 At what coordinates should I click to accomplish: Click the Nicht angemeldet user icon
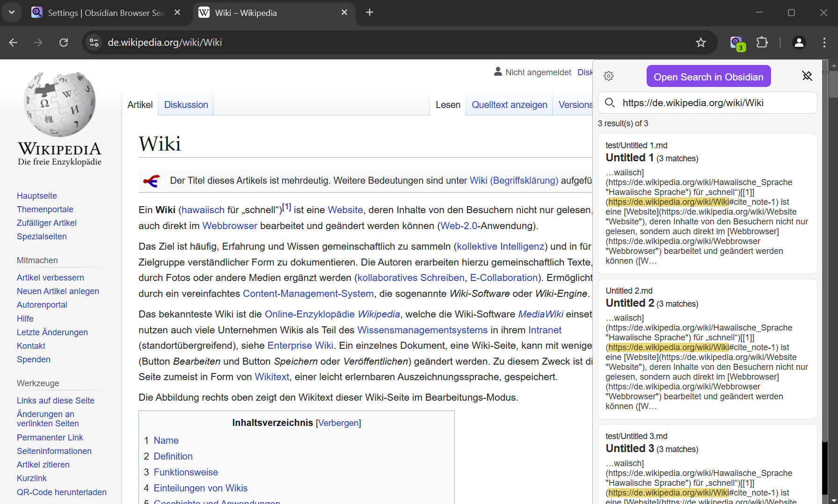[x=498, y=72]
